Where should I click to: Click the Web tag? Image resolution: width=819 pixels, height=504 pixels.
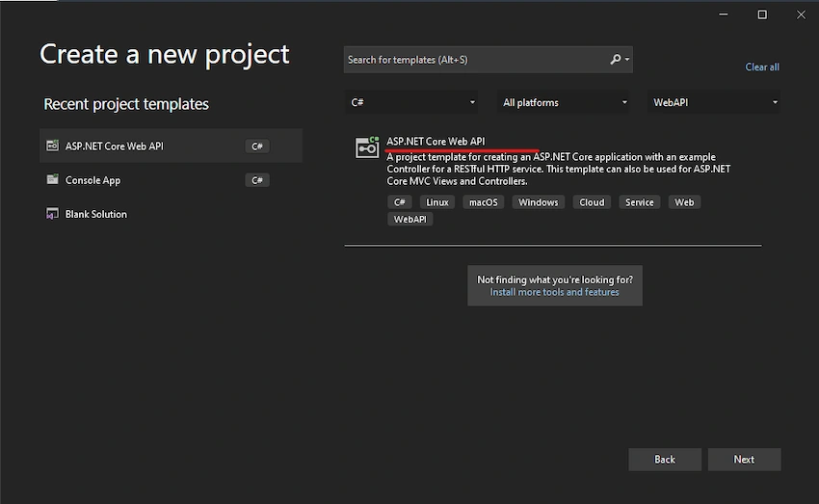coord(684,202)
